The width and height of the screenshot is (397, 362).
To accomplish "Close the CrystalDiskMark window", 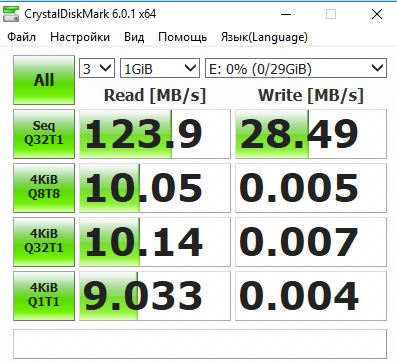I will 377,14.
